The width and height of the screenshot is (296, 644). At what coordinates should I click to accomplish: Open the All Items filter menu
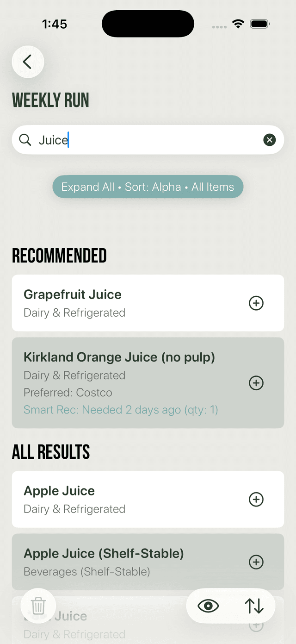pyautogui.click(x=213, y=187)
